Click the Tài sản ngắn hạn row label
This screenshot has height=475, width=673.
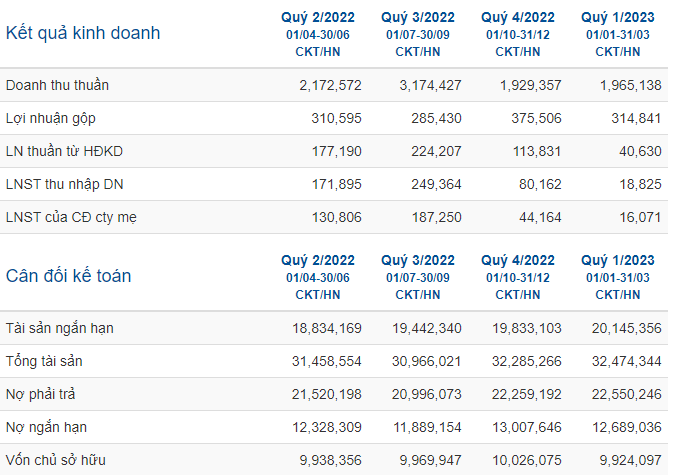(x=60, y=328)
